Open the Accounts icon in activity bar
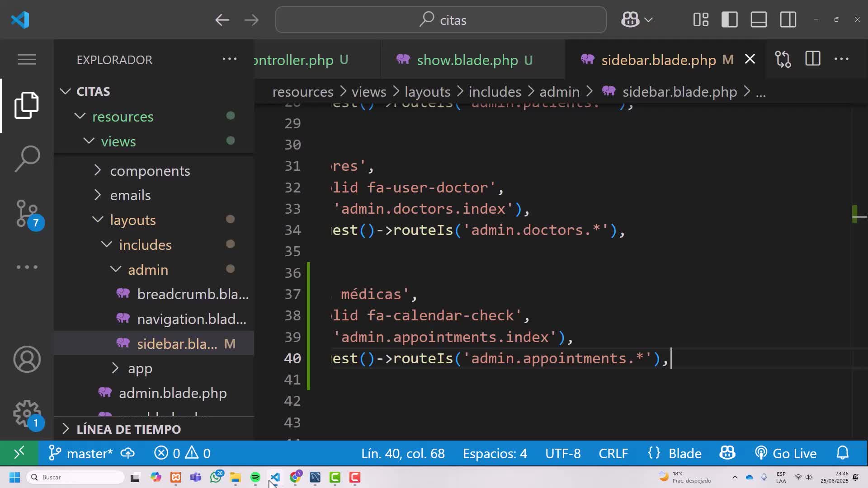Screen dimensions: 868x488 [27, 360]
